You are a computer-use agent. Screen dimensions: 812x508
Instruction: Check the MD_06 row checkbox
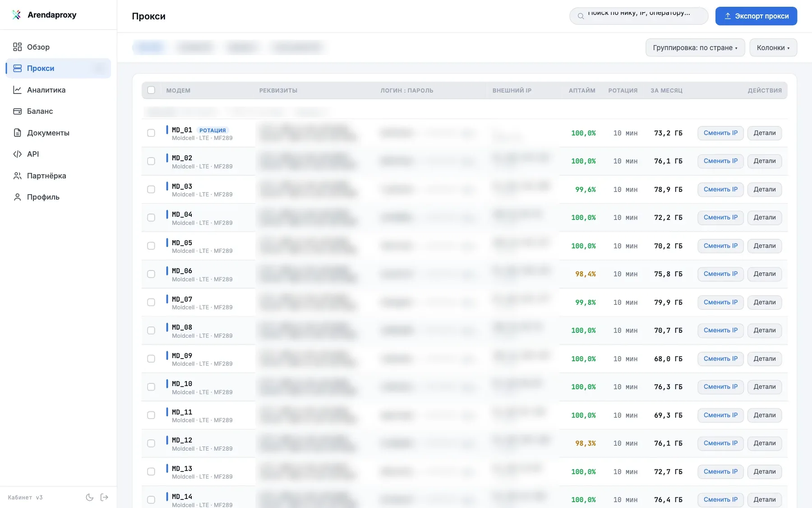[x=151, y=274]
